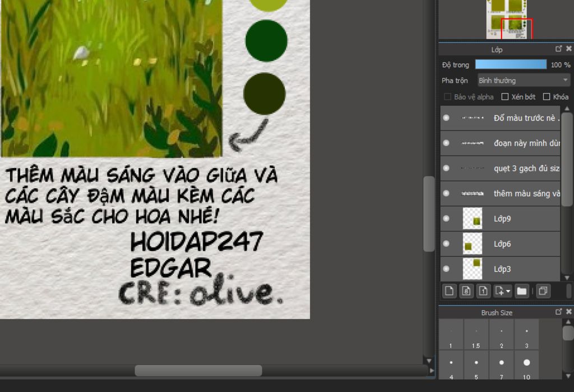Click the Lớp9 layer thumbnail
The image size is (574, 392).
click(x=473, y=218)
